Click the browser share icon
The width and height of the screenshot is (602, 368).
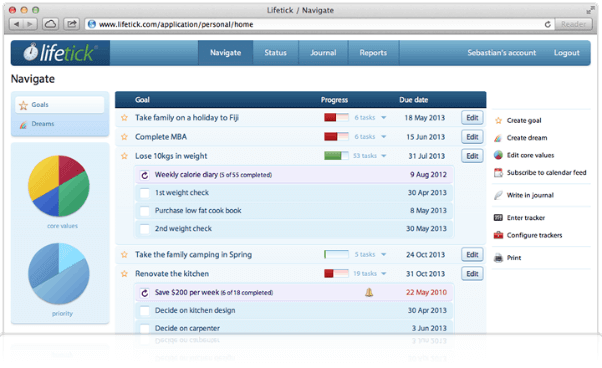71,24
